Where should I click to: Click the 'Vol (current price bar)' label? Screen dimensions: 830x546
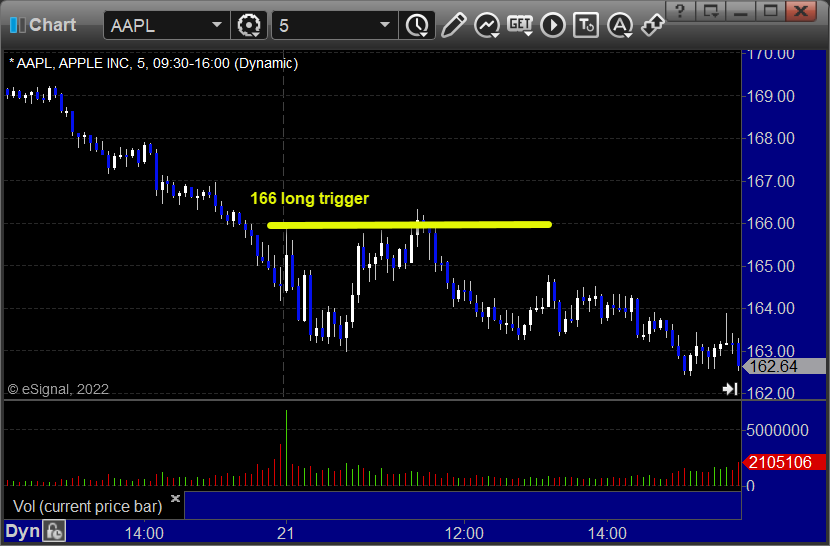pyautogui.click(x=87, y=506)
